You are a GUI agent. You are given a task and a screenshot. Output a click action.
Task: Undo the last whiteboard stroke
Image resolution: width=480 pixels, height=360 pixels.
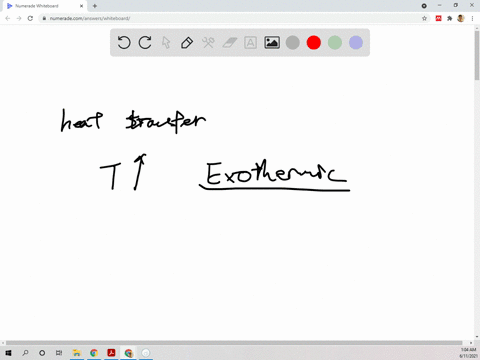124,43
